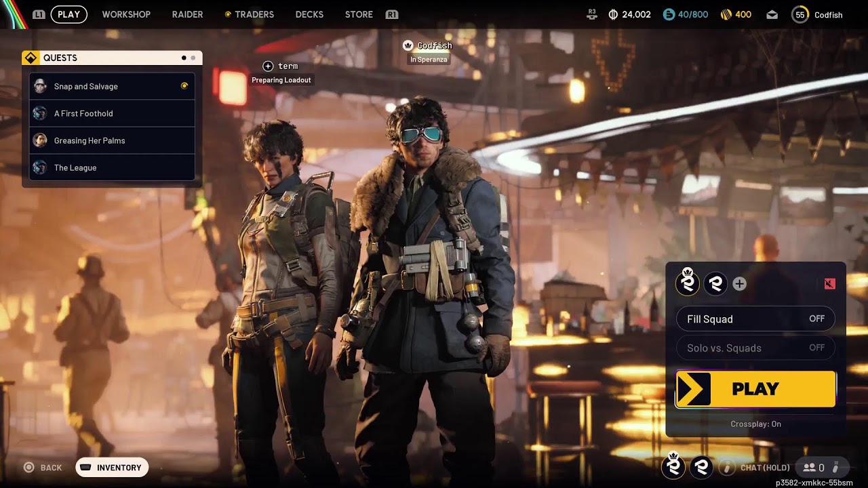Select the term player nameplate
This screenshot has height=488, width=868.
[x=288, y=66]
